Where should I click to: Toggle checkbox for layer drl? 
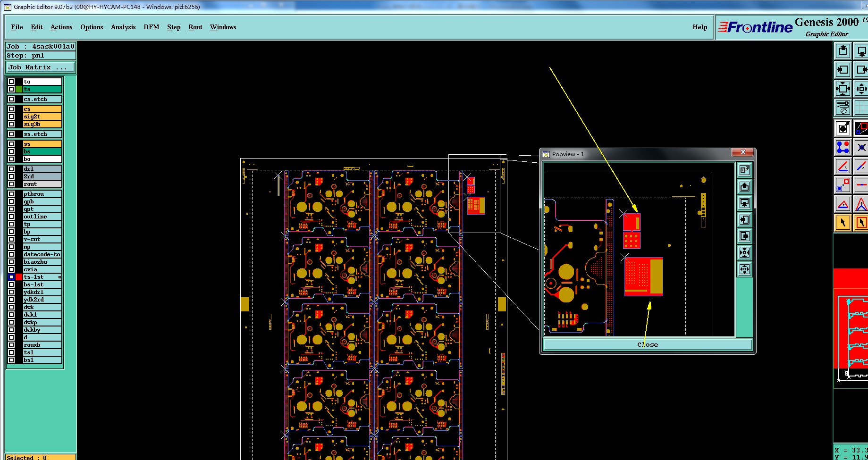point(11,169)
